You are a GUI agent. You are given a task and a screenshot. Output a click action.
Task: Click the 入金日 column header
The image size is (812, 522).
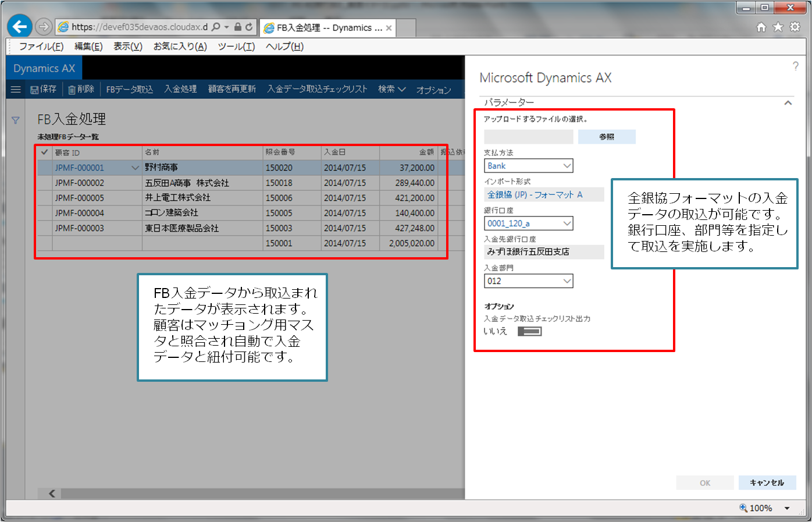(350, 152)
